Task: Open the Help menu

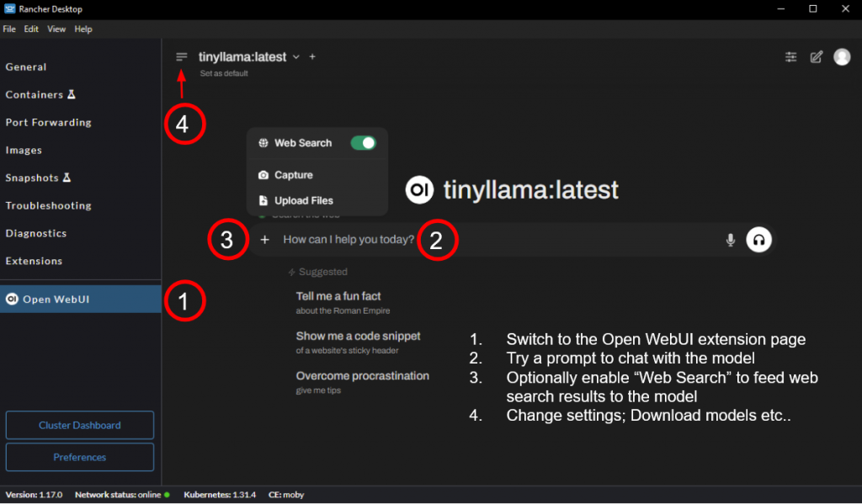Action: (83, 29)
